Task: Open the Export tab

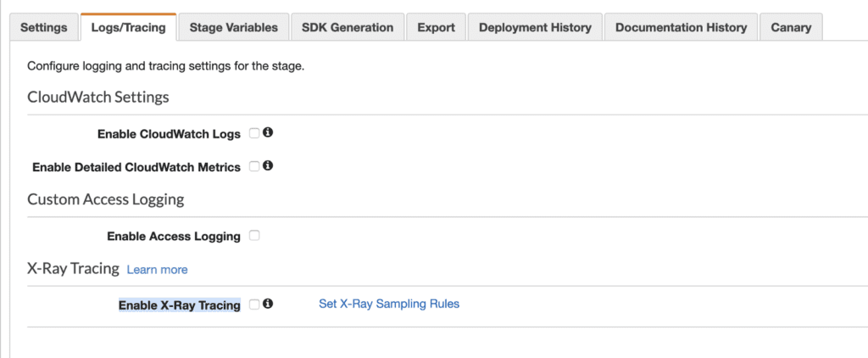Action: click(x=437, y=27)
